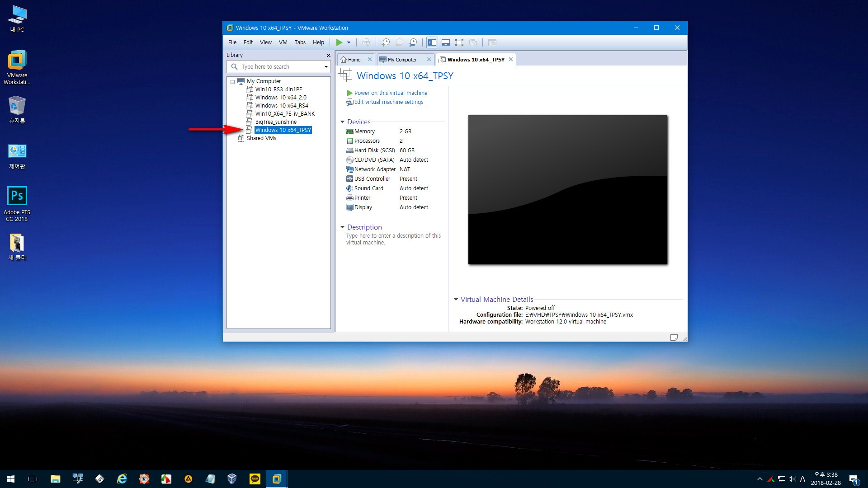
Task: Enter full screen mode via toolbar icon
Action: click(x=459, y=42)
